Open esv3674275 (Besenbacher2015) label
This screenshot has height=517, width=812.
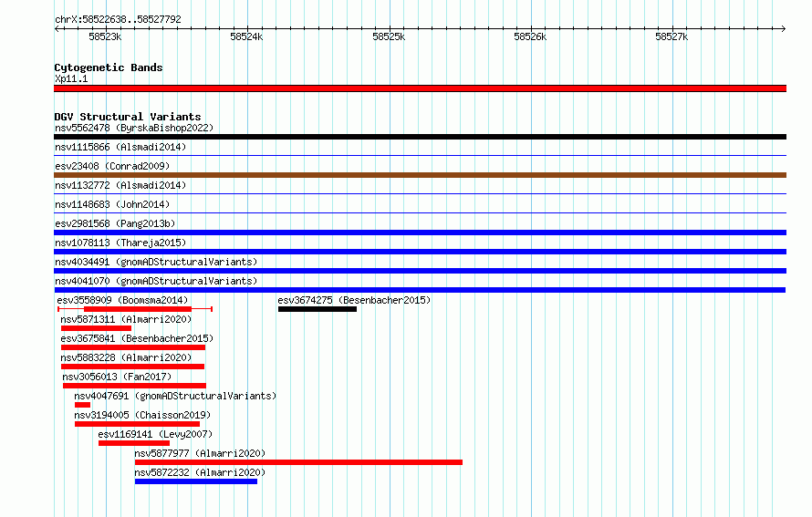(354, 300)
